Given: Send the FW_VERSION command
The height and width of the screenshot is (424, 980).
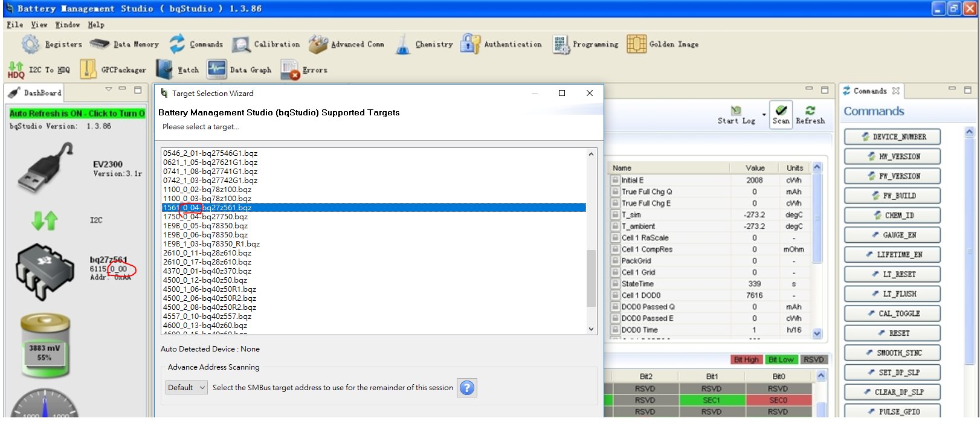Looking at the screenshot, I should click(x=892, y=176).
